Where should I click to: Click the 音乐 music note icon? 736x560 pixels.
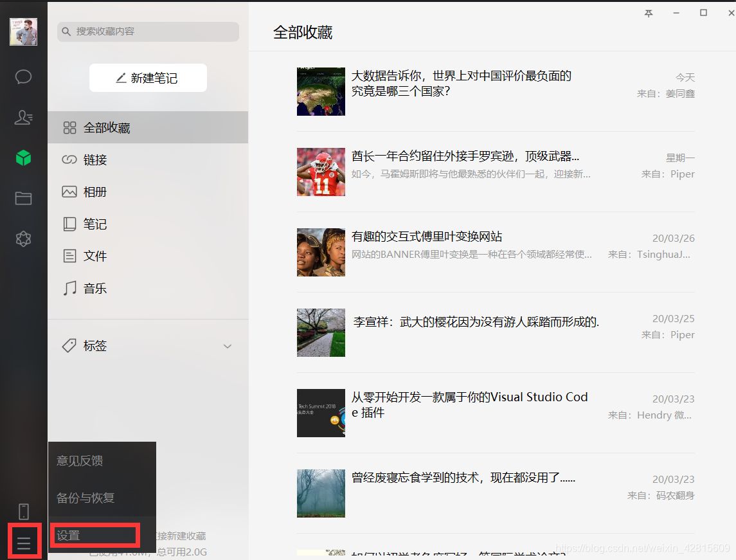69,288
